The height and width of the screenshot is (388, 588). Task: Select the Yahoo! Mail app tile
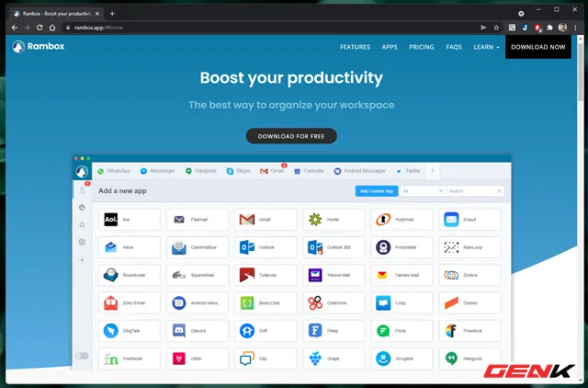tap(334, 275)
